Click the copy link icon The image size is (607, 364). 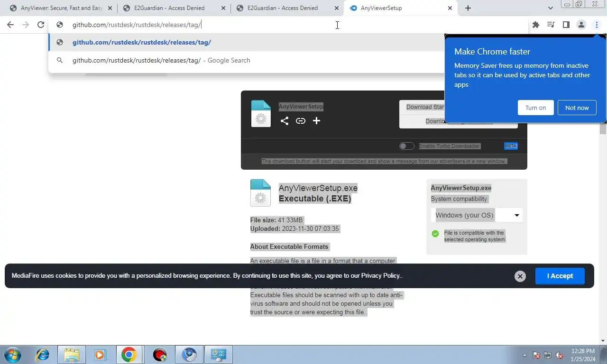pyautogui.click(x=301, y=121)
